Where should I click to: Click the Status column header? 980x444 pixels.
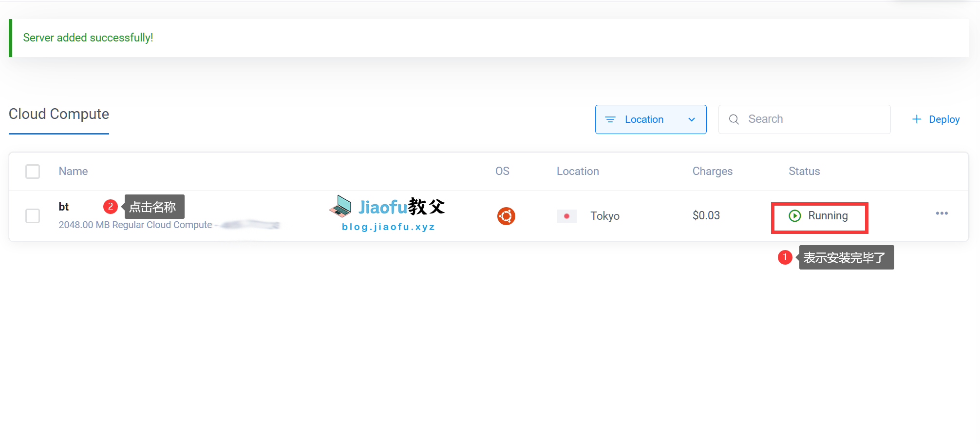(804, 171)
